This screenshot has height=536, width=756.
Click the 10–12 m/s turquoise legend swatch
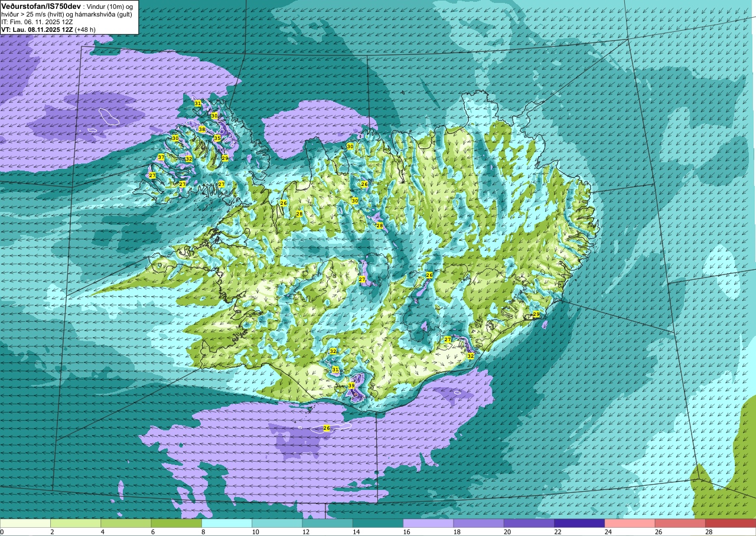[277, 523]
